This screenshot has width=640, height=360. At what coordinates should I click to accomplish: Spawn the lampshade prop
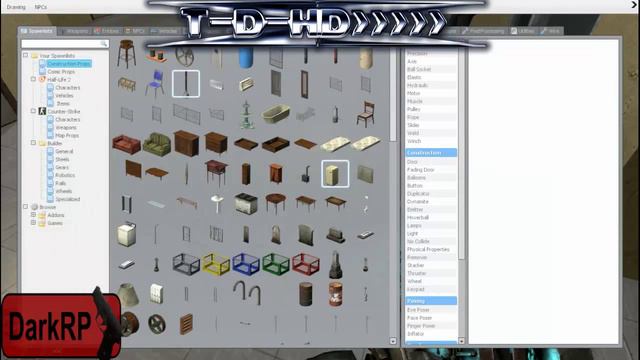click(128, 295)
